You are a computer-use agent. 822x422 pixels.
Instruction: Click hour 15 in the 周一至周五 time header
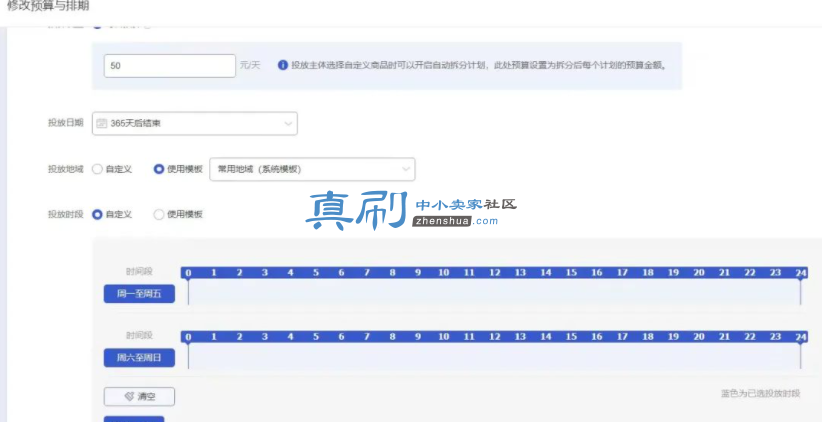pos(571,273)
